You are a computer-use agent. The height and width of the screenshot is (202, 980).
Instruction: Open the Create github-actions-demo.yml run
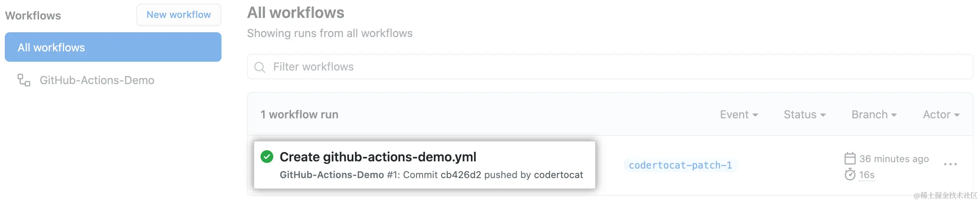tap(378, 157)
